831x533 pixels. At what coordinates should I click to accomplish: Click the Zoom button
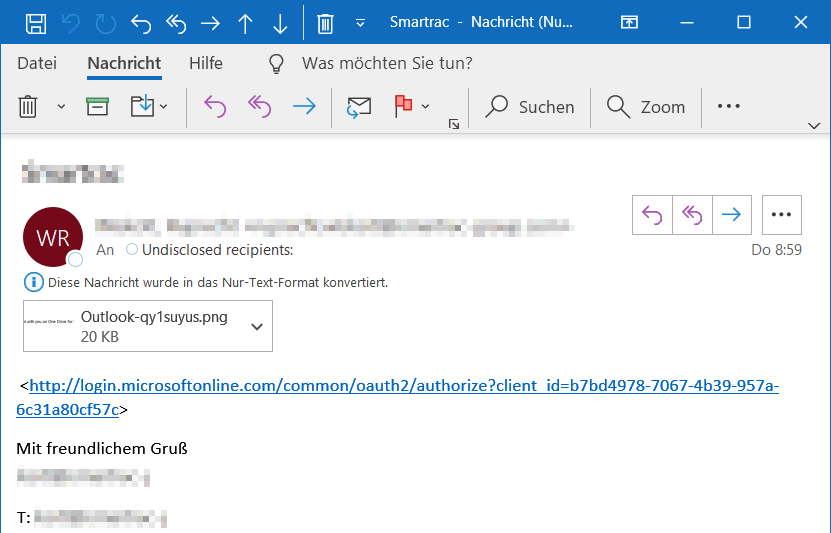[x=646, y=106]
